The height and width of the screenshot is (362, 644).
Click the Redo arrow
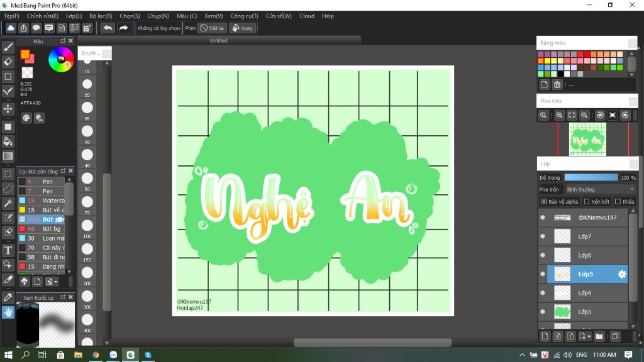click(x=123, y=28)
